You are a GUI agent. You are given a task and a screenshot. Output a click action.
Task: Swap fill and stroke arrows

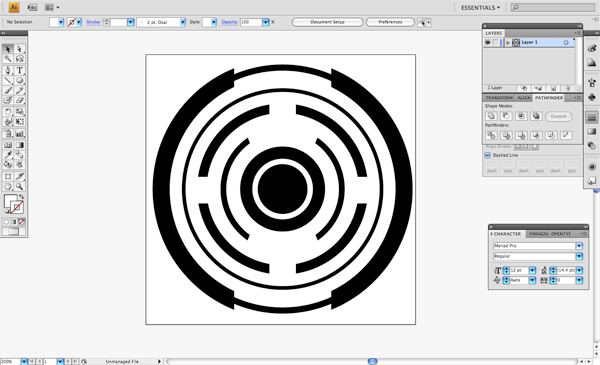point(22,196)
